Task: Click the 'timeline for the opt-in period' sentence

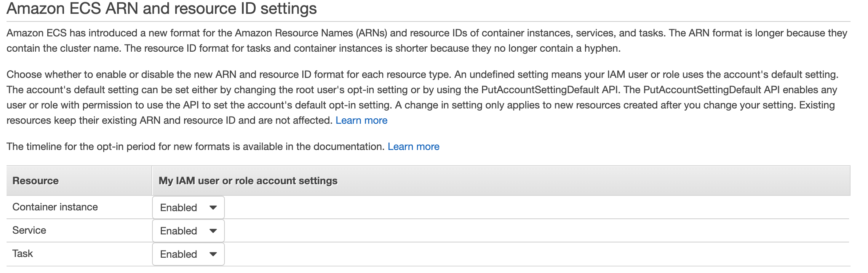Action: click(195, 147)
